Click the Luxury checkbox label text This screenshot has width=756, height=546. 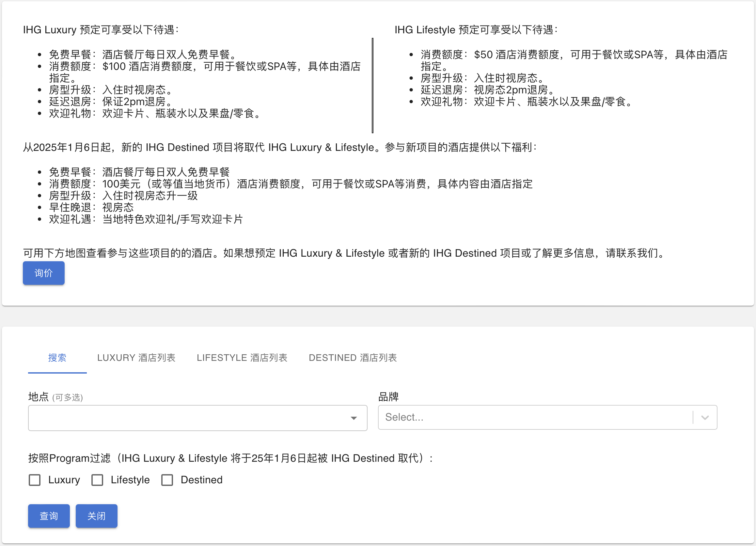coord(64,480)
